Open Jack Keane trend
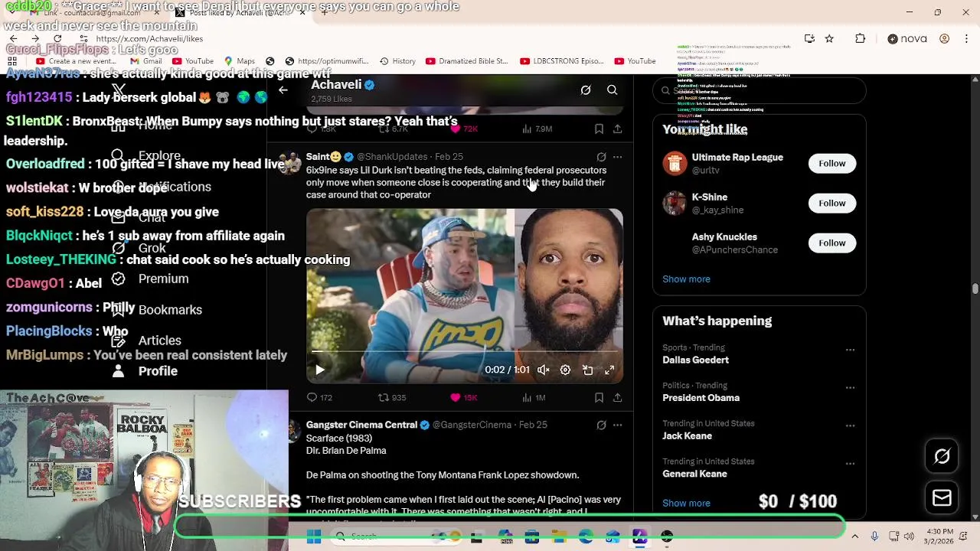Viewport: 980px width, 551px height. click(687, 436)
